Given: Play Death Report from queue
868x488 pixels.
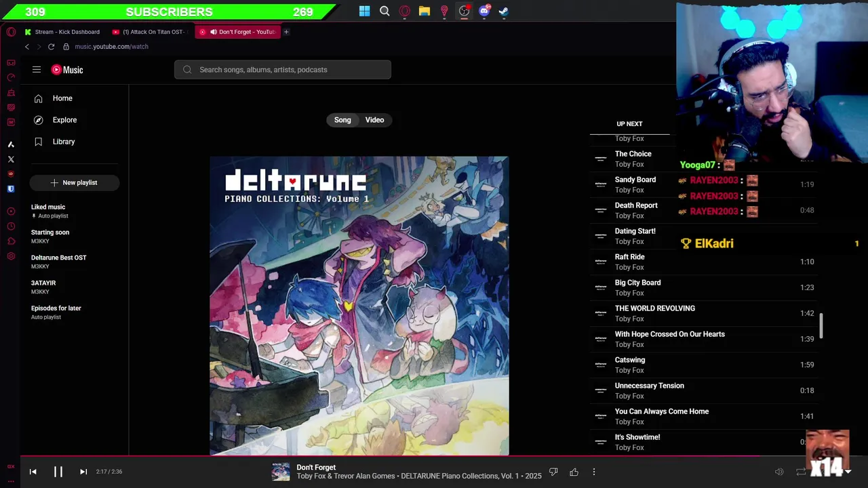Looking at the screenshot, I should pyautogui.click(x=703, y=210).
